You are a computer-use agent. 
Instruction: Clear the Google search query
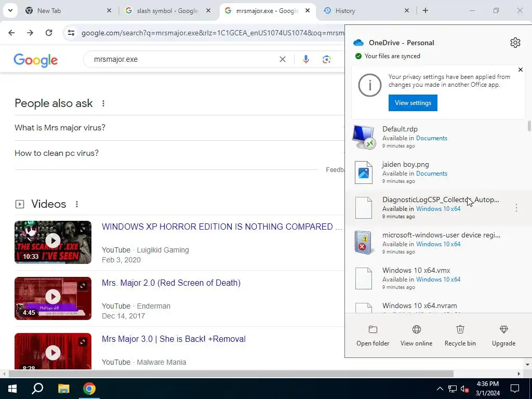click(282, 59)
